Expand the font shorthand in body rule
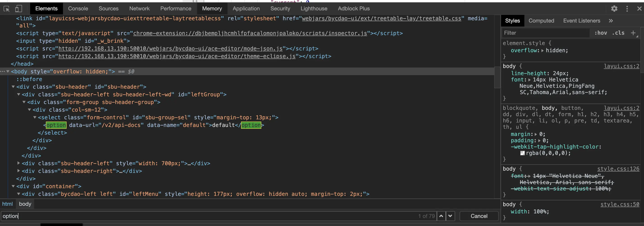Image resolution: width=644 pixels, height=226 pixels. click(x=530, y=80)
